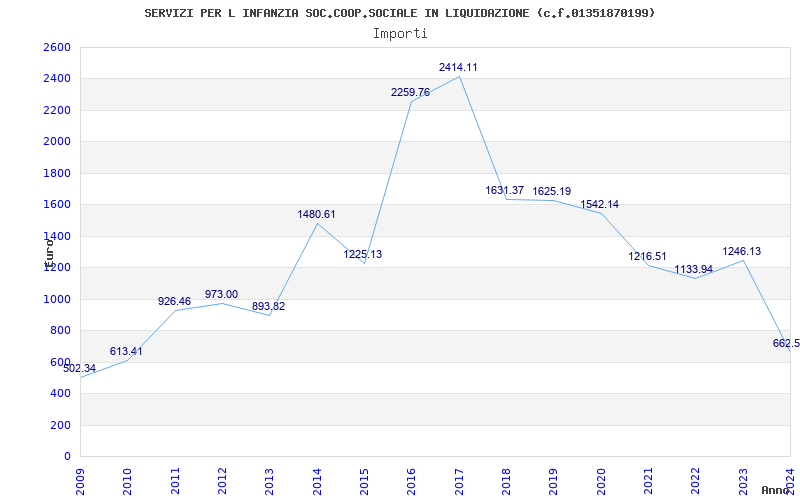Click the 2400 y-axis tick label
Screen dimensions: 800x500
pyautogui.click(x=57, y=79)
